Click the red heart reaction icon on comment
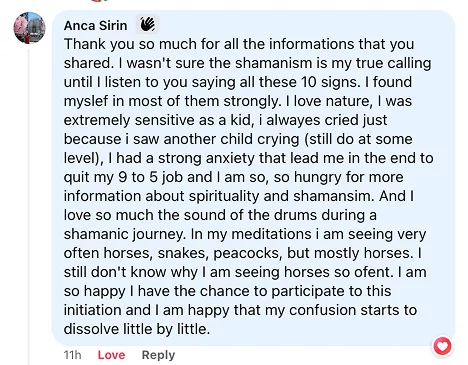Image resolution: width=468 pixels, height=365 pixels. [x=442, y=347]
